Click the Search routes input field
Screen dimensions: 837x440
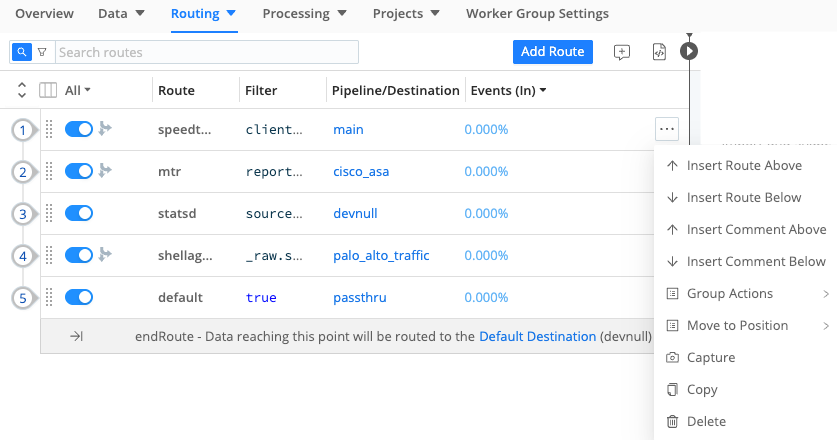tap(206, 52)
